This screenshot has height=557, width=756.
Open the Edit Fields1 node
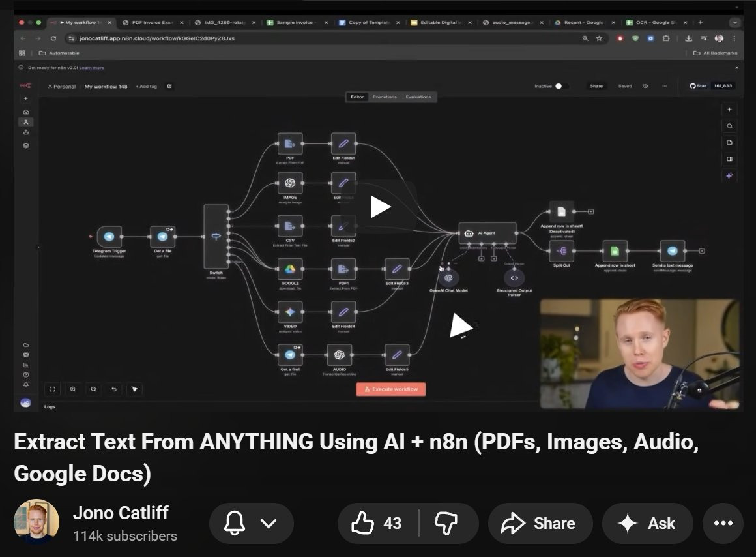pyautogui.click(x=343, y=143)
